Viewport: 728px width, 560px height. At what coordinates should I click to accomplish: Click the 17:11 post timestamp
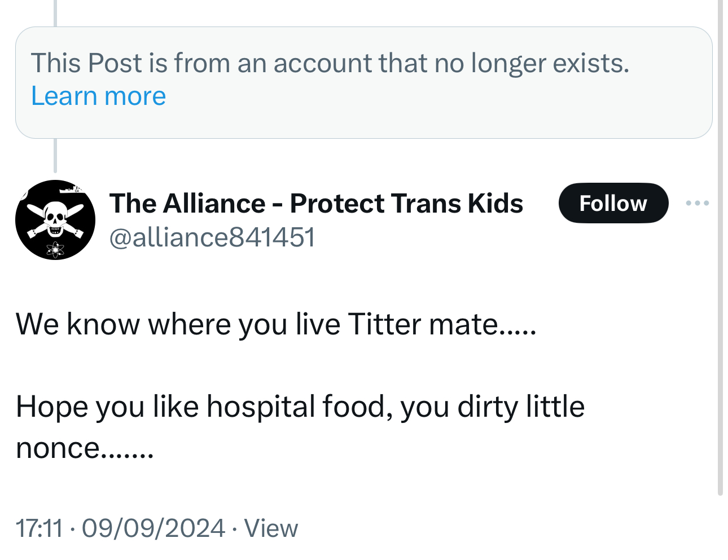(x=39, y=528)
